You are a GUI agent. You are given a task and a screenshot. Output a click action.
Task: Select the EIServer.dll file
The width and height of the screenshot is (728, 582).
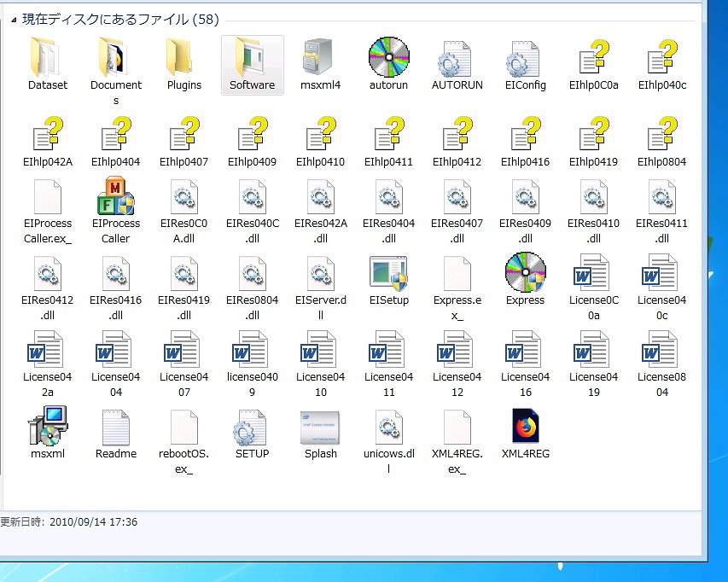click(x=320, y=273)
